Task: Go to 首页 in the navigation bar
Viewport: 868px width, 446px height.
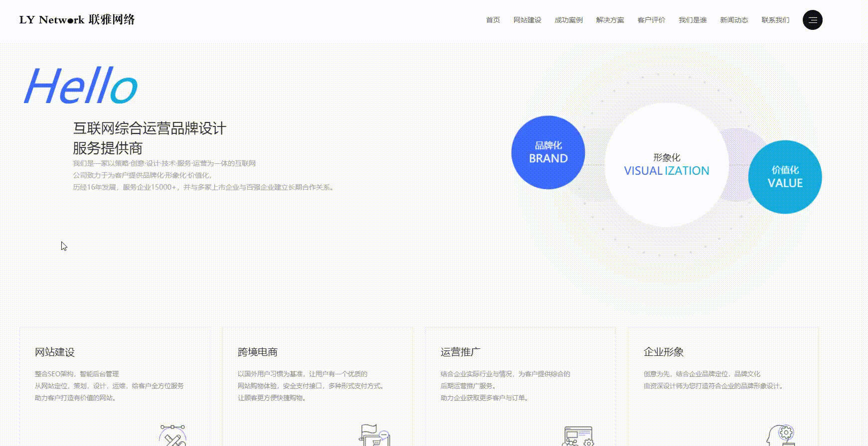Action: pyautogui.click(x=493, y=20)
